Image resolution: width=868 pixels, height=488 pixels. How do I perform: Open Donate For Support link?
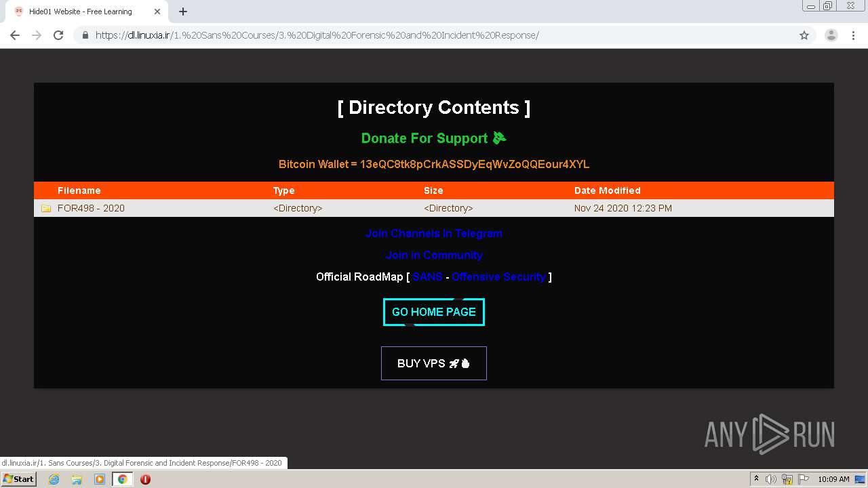tap(433, 138)
